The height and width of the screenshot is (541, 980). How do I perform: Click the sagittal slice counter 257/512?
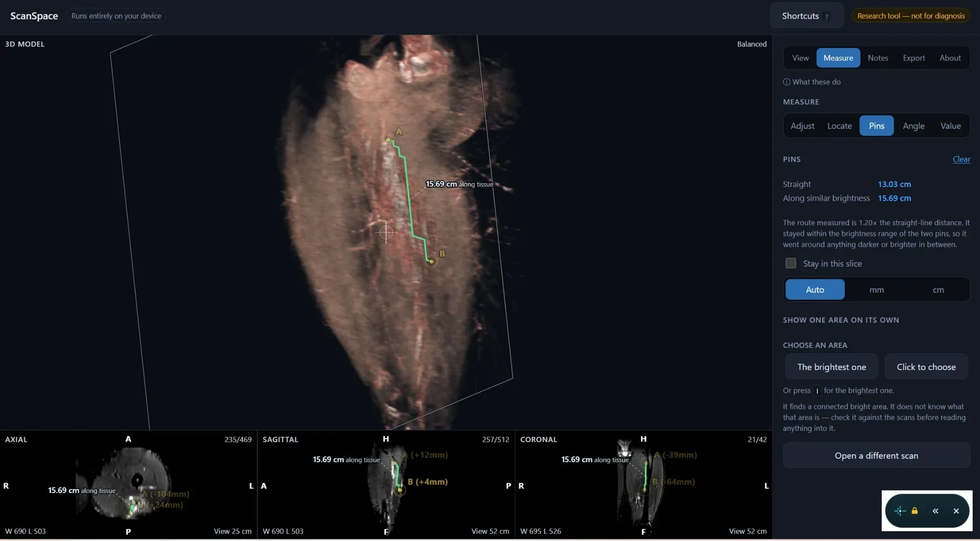[495, 440]
